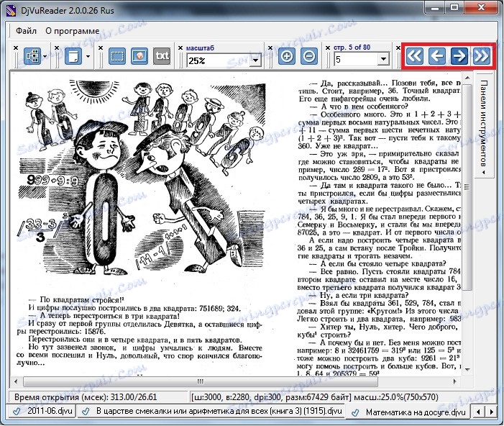
Task: Open the Файл menu
Action: pyautogui.click(x=27, y=31)
